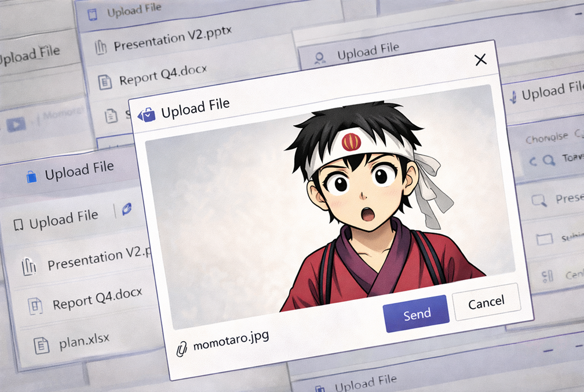Select the Presentation V2.pptx file entry
The height and width of the screenshot is (392, 584).
click(x=172, y=41)
